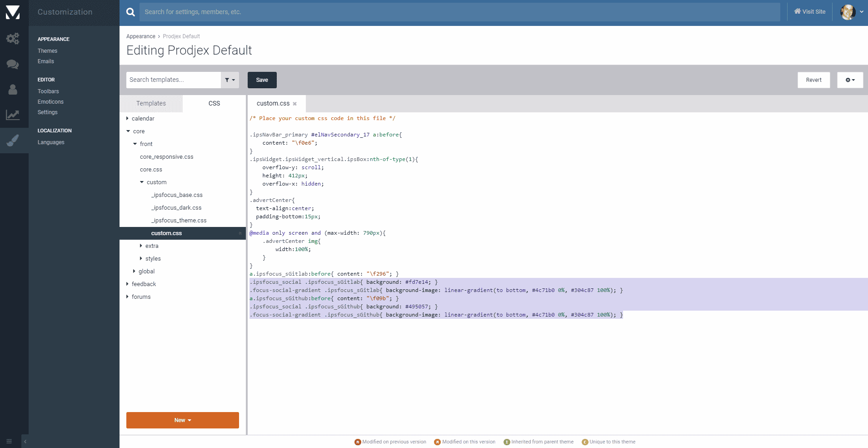868x448 pixels.
Task: Open the Community speech bubbles section
Action: pos(13,64)
